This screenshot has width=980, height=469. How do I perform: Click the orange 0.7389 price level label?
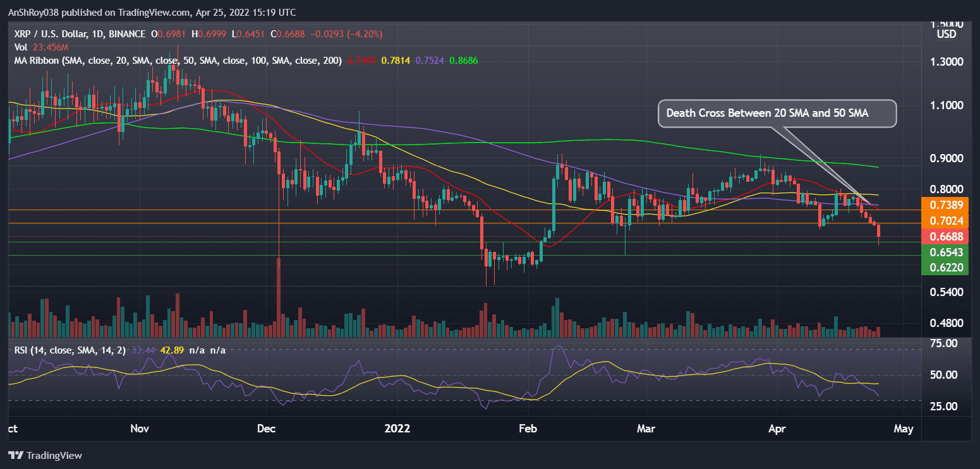945,205
